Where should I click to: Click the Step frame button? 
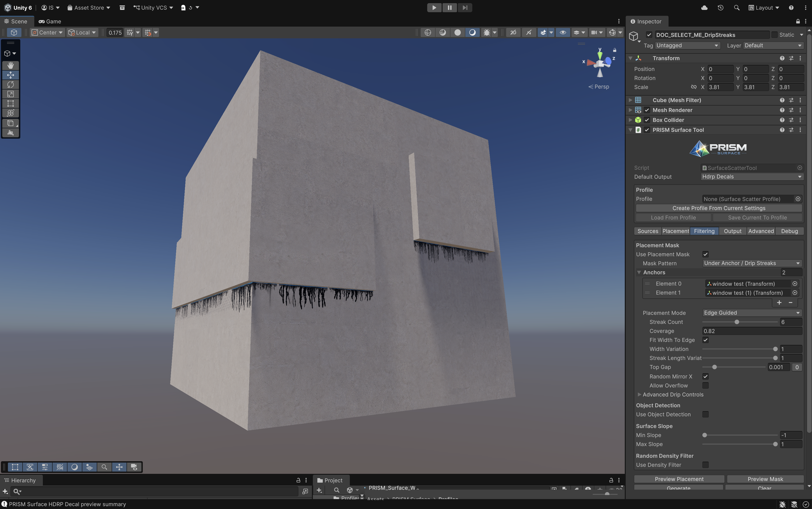(x=465, y=7)
